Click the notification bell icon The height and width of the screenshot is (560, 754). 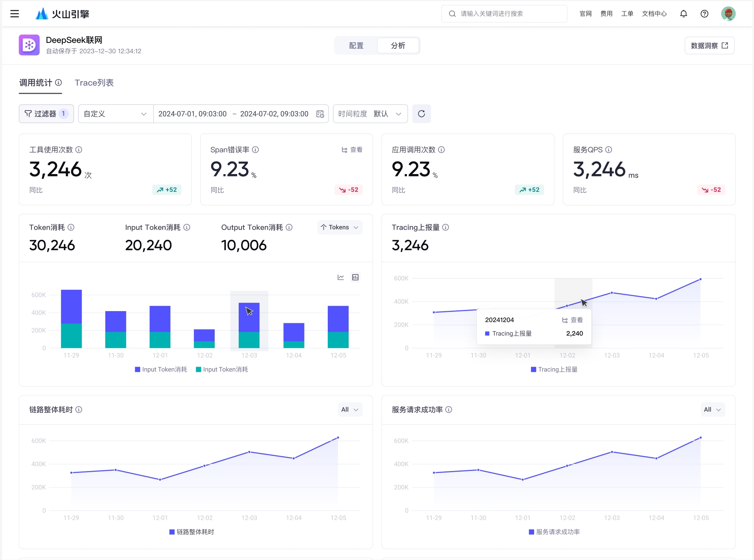click(x=683, y=14)
